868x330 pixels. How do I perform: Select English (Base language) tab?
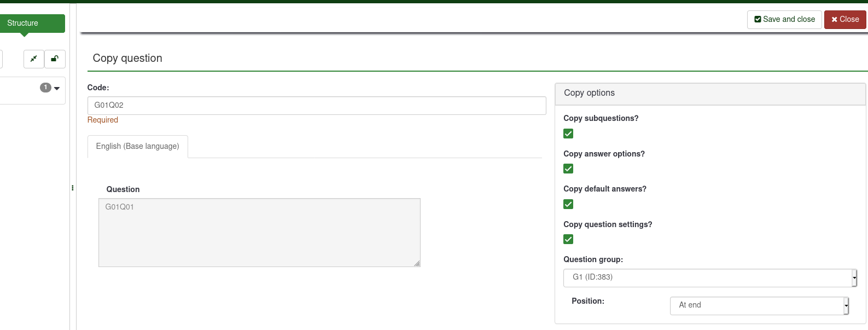coord(138,147)
